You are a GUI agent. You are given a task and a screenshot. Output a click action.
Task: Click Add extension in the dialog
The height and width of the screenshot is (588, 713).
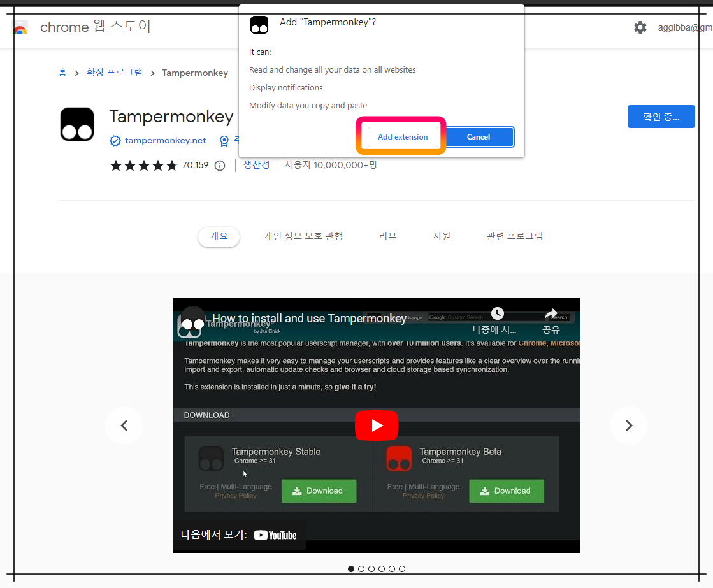[x=403, y=137]
